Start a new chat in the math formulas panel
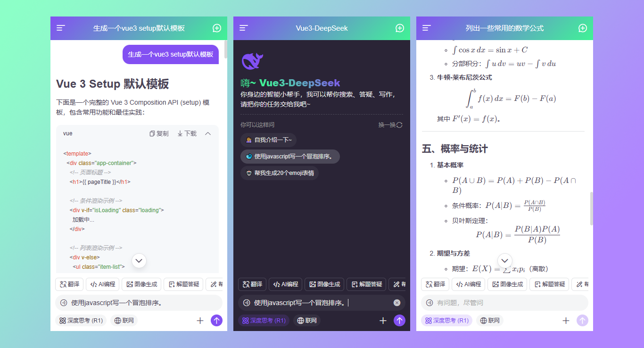This screenshot has height=348, width=644. (583, 28)
